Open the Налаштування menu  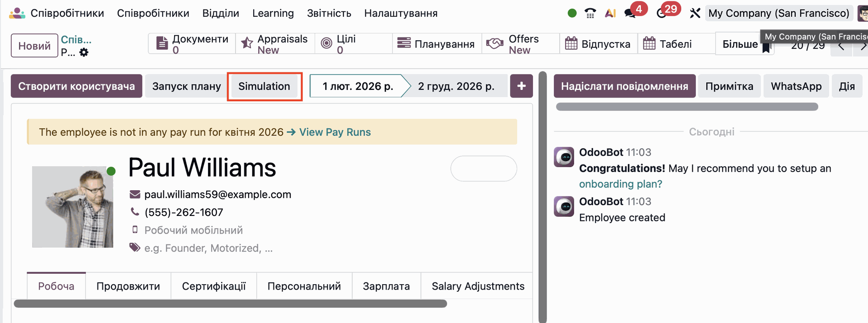coord(401,14)
